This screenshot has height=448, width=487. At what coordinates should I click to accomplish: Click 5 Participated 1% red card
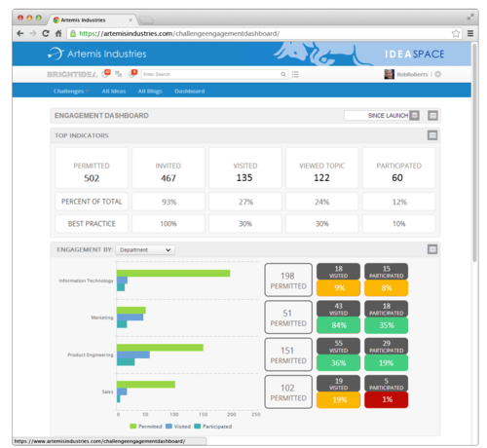click(386, 392)
